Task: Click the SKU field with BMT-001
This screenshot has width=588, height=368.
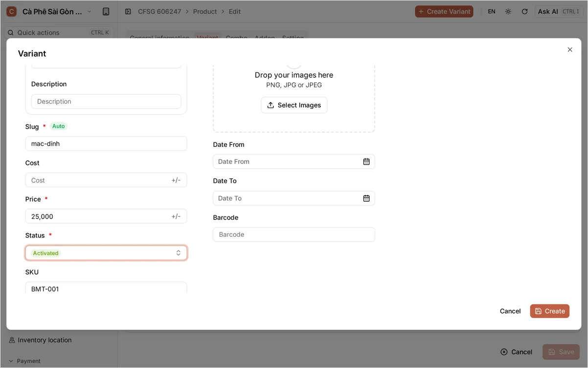Action: pos(106,288)
